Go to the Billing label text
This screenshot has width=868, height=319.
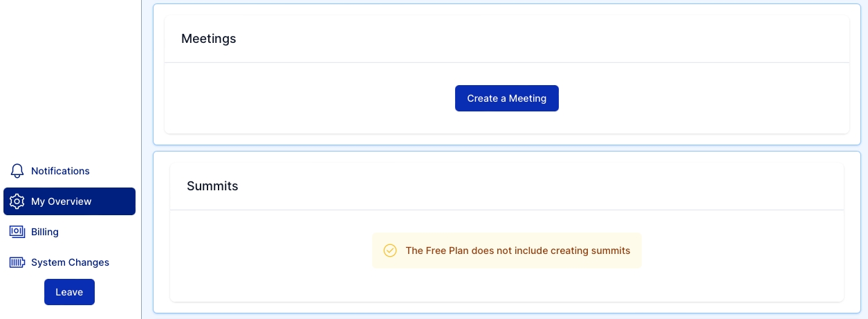tap(45, 232)
